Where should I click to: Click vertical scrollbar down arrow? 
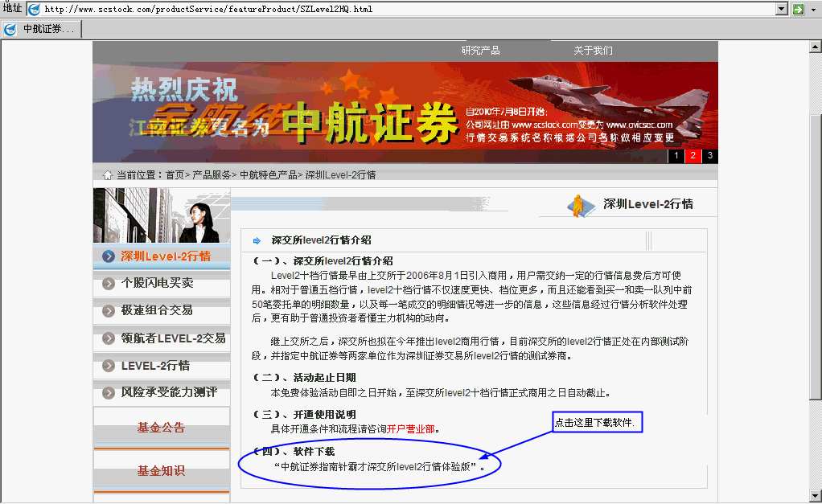pos(816,496)
